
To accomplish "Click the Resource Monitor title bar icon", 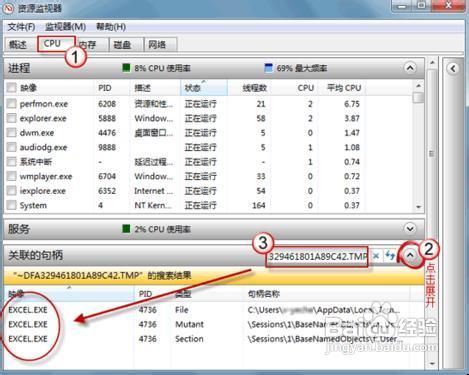I will coord(8,7).
